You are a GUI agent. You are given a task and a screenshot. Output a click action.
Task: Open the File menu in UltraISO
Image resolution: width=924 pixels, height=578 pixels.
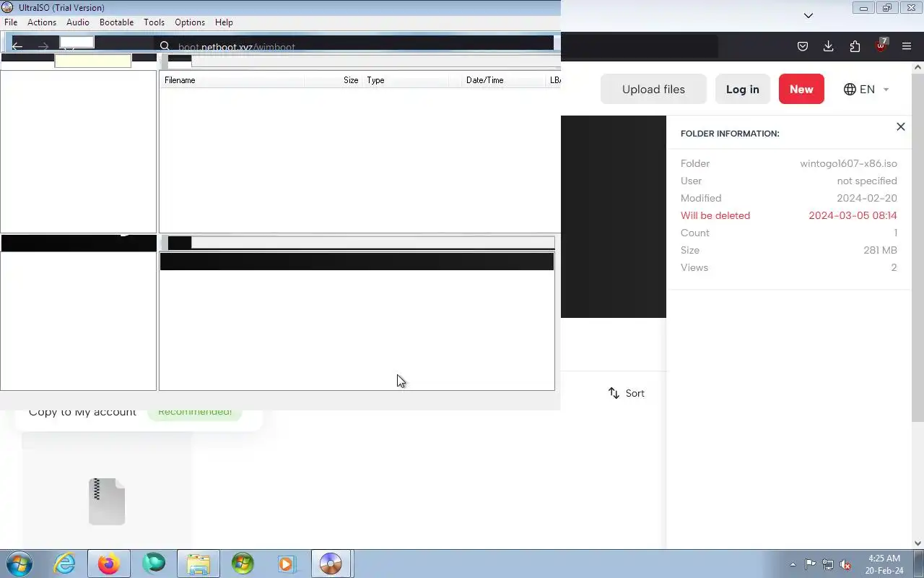pos(11,22)
